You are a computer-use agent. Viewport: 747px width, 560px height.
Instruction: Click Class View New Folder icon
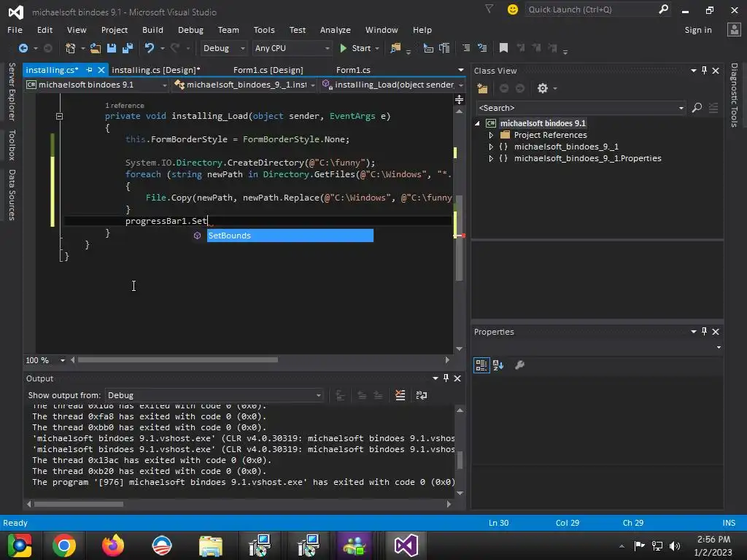click(x=482, y=88)
